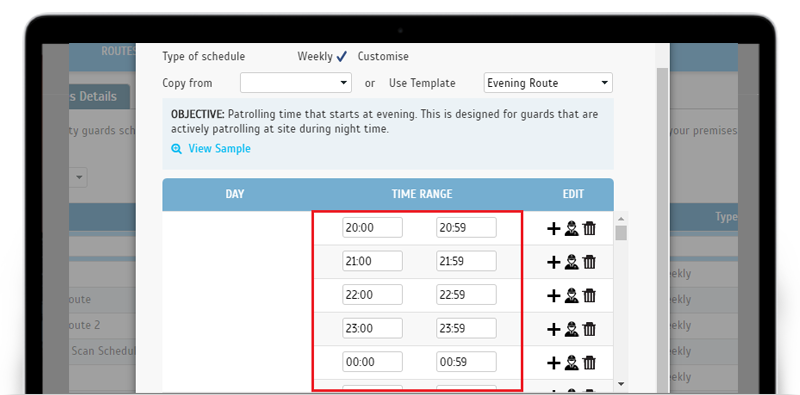Click the EDIT column header
The image size is (800, 395).
pyautogui.click(x=573, y=194)
